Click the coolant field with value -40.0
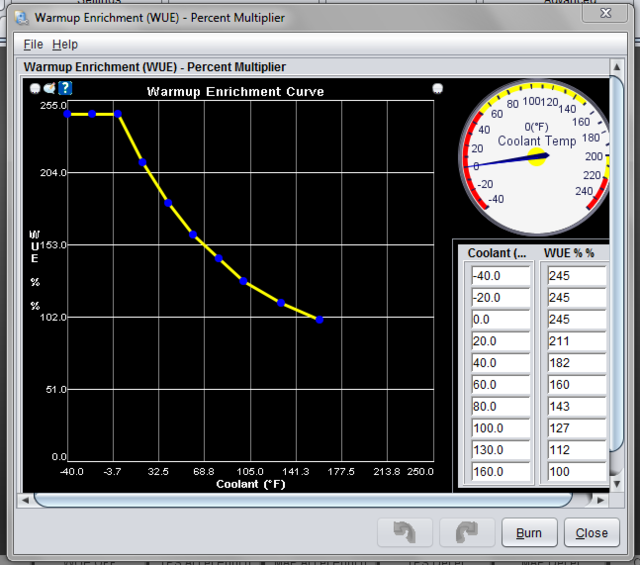The width and height of the screenshot is (640, 565). (500, 275)
